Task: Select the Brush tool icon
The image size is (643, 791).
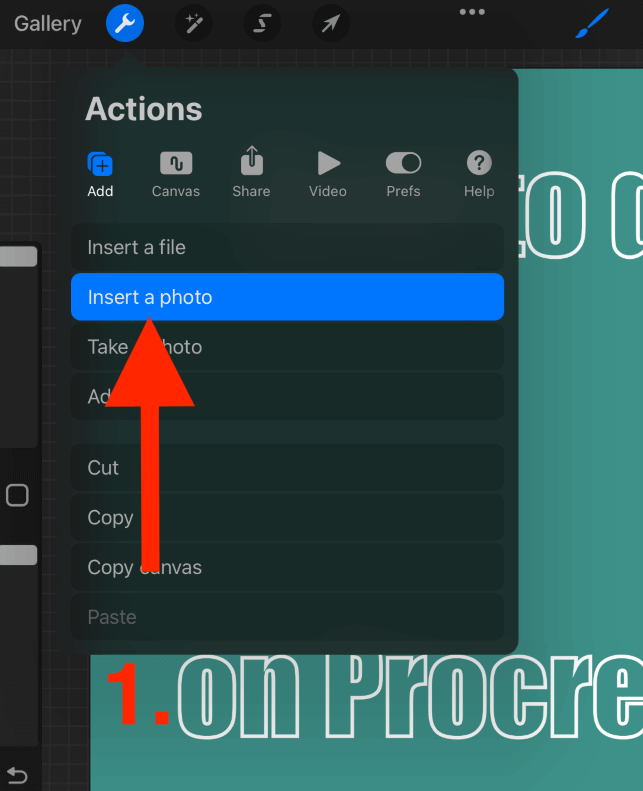Action: (x=592, y=23)
